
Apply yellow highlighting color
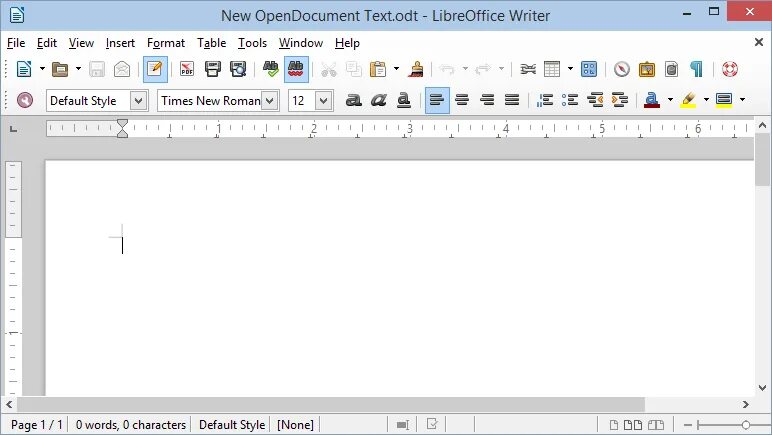coord(688,100)
